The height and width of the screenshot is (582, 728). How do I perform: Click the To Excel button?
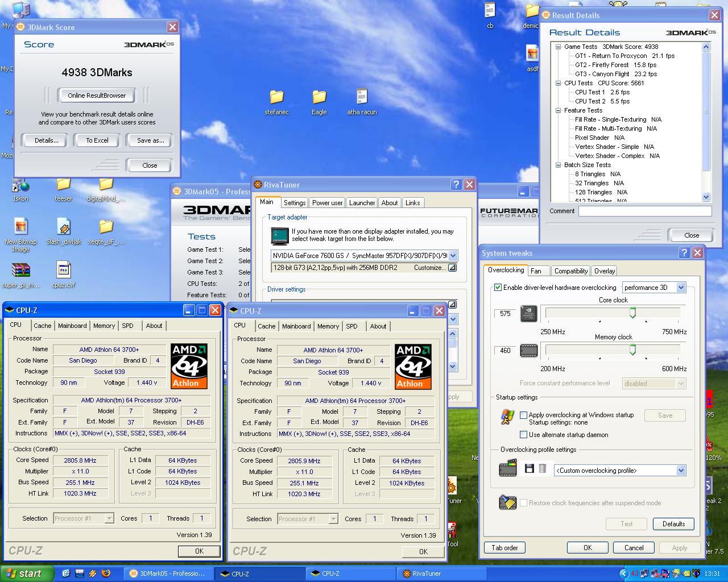click(x=97, y=140)
